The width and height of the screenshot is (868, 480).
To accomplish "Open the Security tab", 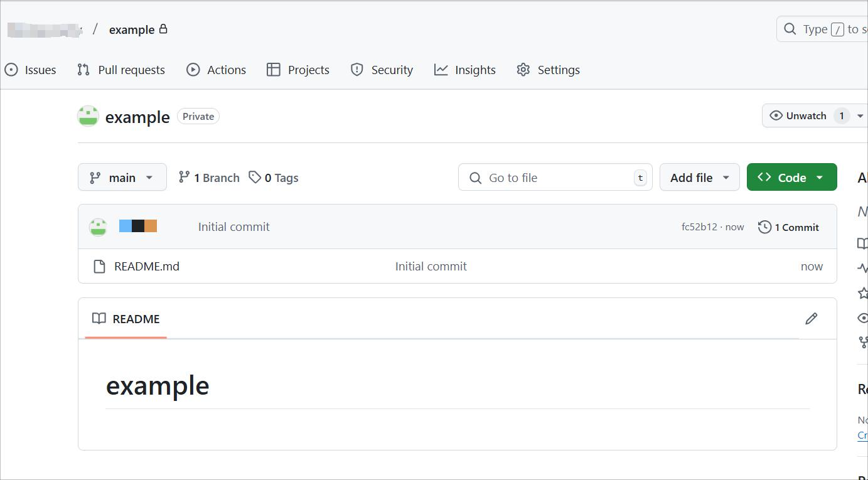I will point(382,70).
